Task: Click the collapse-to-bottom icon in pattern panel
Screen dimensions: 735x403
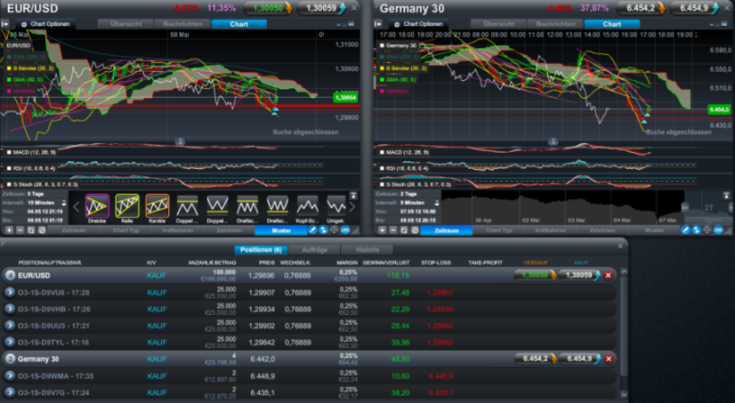Action: coord(354,195)
